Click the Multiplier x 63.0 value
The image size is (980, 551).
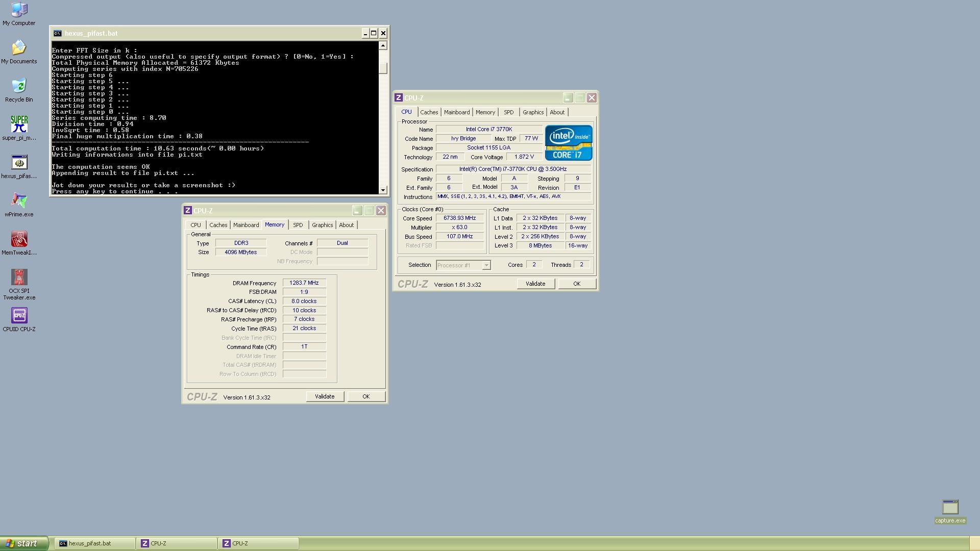pos(460,227)
